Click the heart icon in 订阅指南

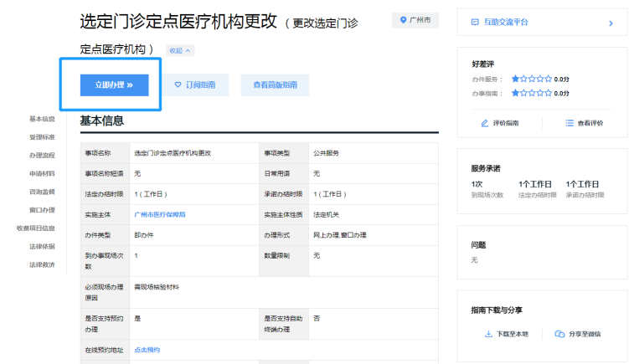[x=178, y=85]
